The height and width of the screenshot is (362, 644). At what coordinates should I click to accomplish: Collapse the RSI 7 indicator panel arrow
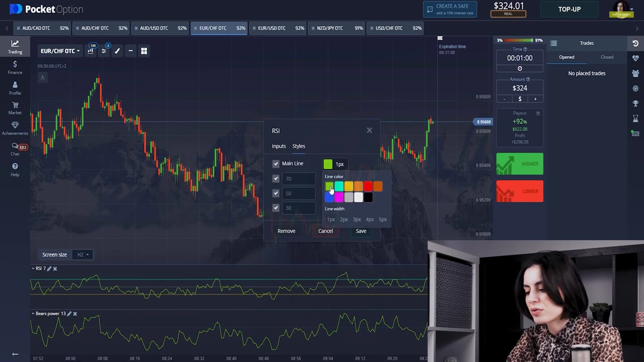[33, 268]
